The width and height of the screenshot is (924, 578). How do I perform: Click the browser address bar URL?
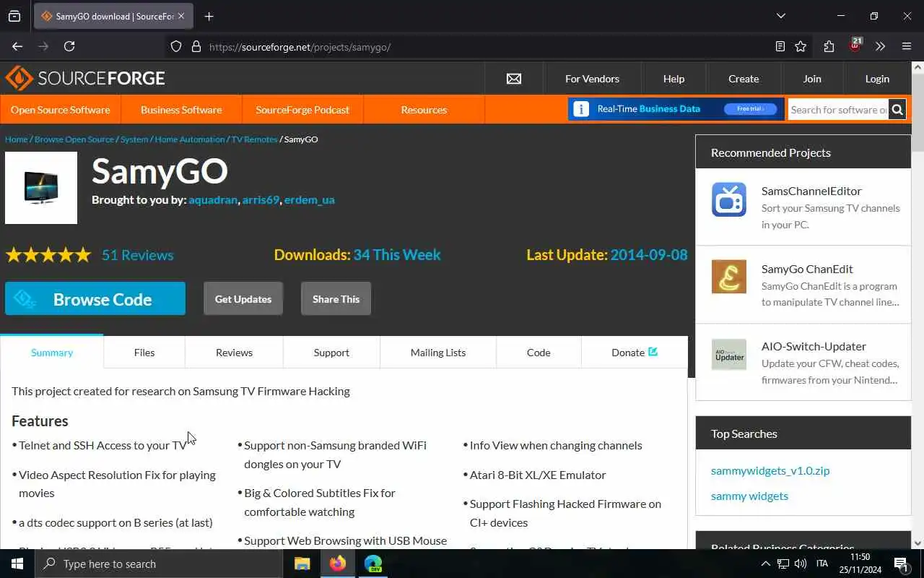[300, 47]
